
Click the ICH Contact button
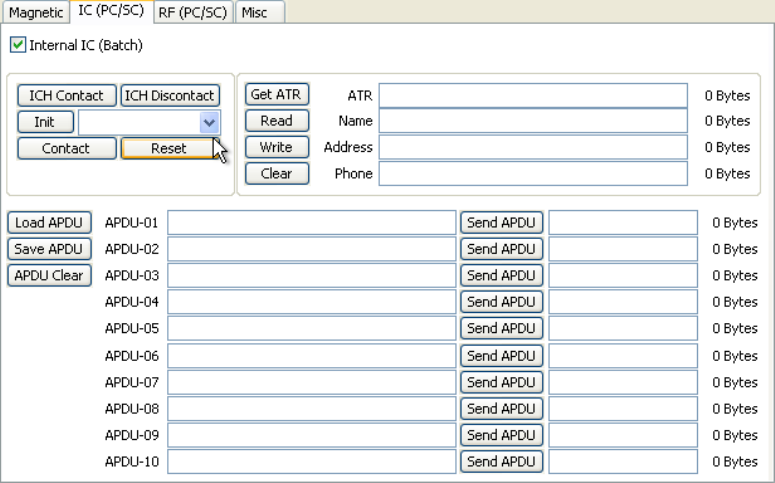pyautogui.click(x=67, y=95)
